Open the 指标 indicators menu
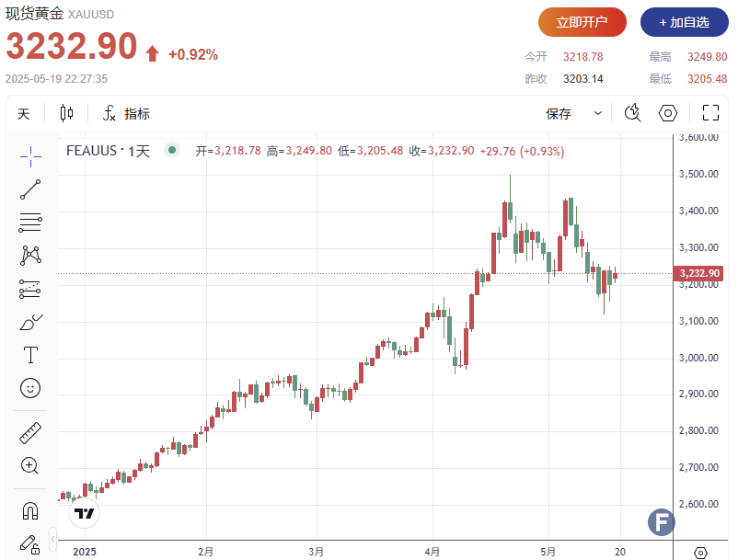This screenshot has width=738, height=560. pyautogui.click(x=127, y=114)
